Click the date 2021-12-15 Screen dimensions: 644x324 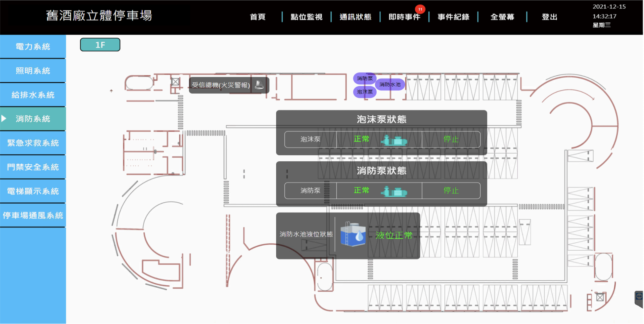609,7
